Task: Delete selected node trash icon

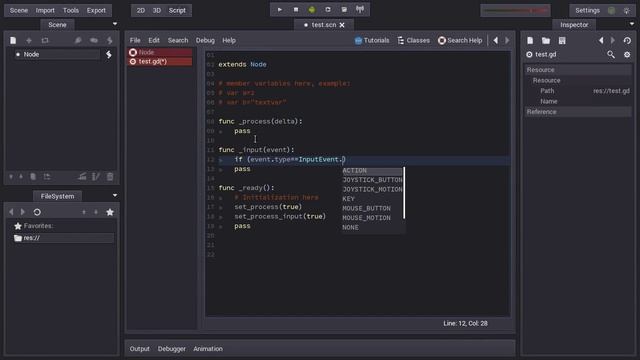Action: pos(110,177)
